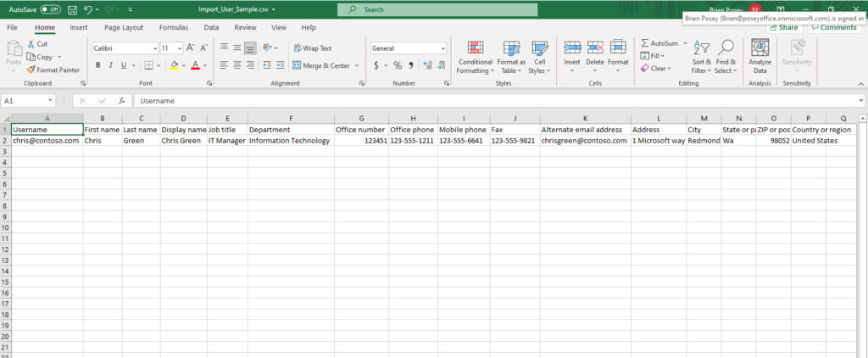Click Align Left icon
The width and height of the screenshot is (868, 358).
point(224,65)
